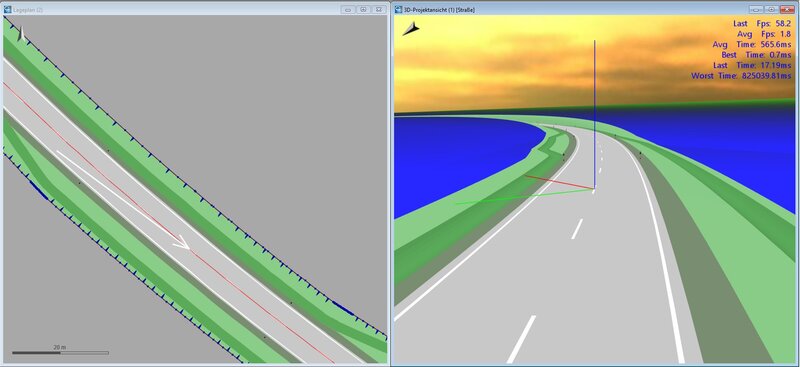Select the white direction arrowhead in Lageplan
The height and width of the screenshot is (367, 800).
(x=182, y=242)
